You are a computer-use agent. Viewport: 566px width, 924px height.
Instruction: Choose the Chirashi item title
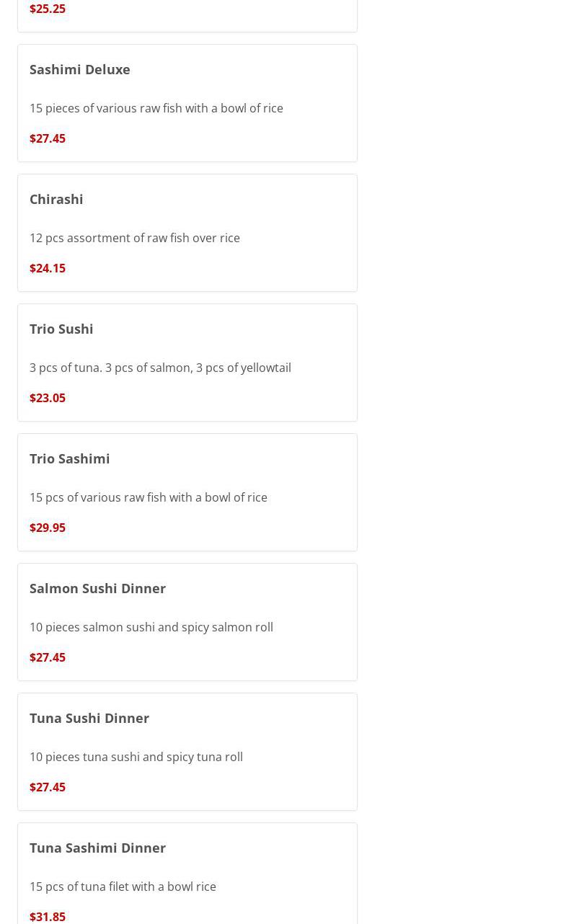click(x=56, y=199)
